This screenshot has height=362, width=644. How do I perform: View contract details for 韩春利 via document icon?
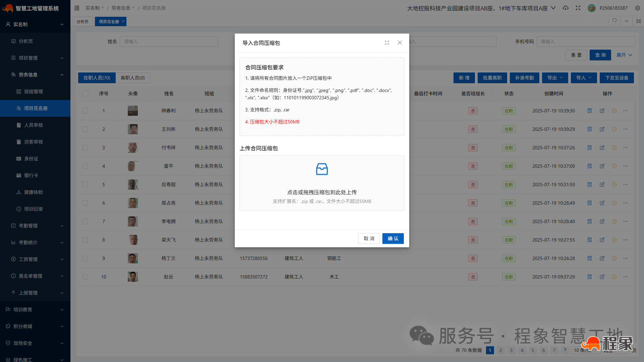tap(590, 111)
